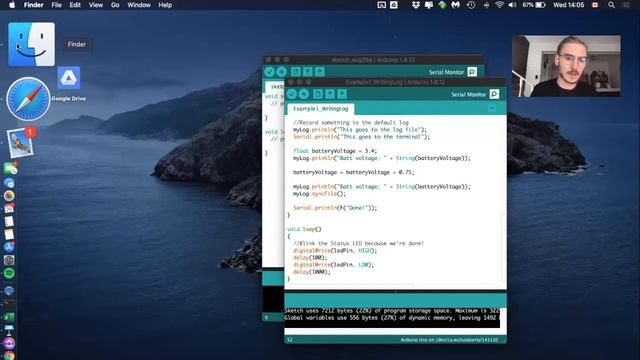The image size is (640, 360).
Task: Open the Finder menu
Action: pyautogui.click(x=33, y=5)
